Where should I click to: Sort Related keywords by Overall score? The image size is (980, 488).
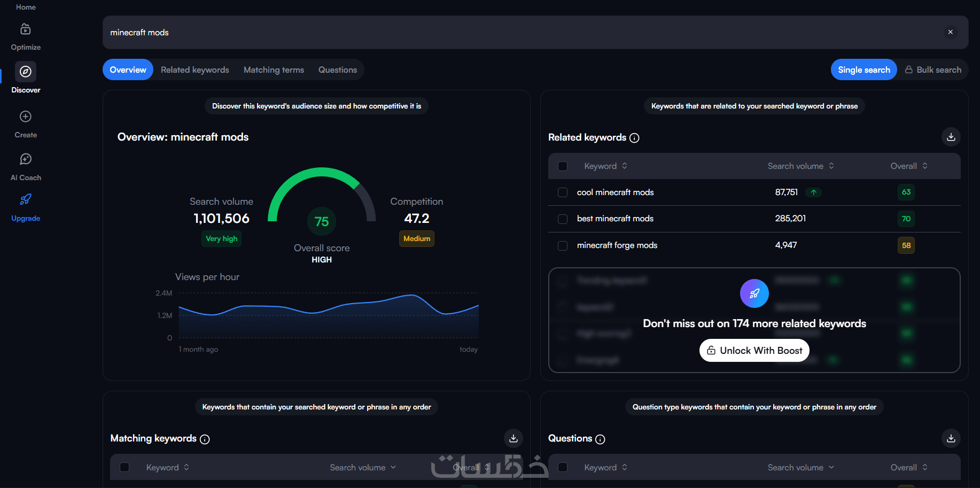(x=909, y=166)
